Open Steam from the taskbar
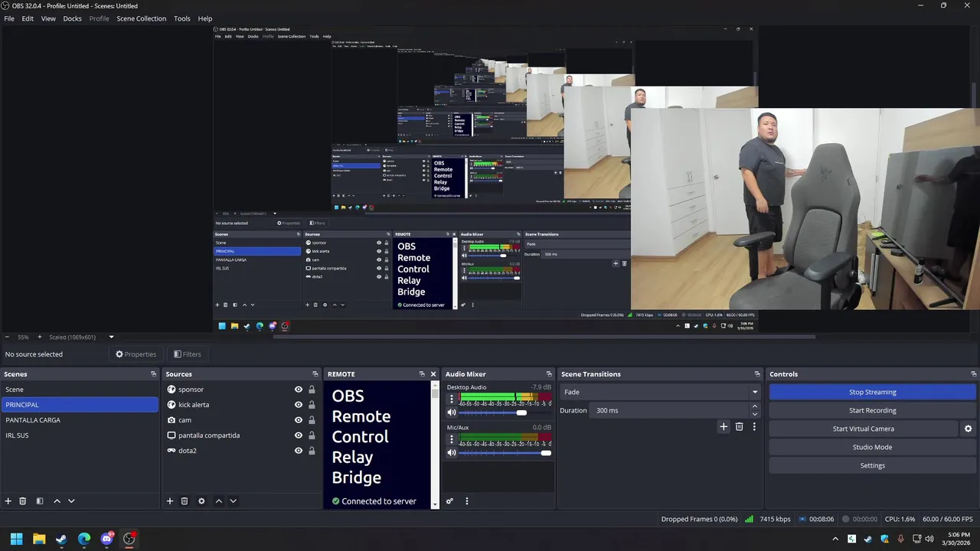Viewport: 980px width, 551px height. tap(61, 539)
